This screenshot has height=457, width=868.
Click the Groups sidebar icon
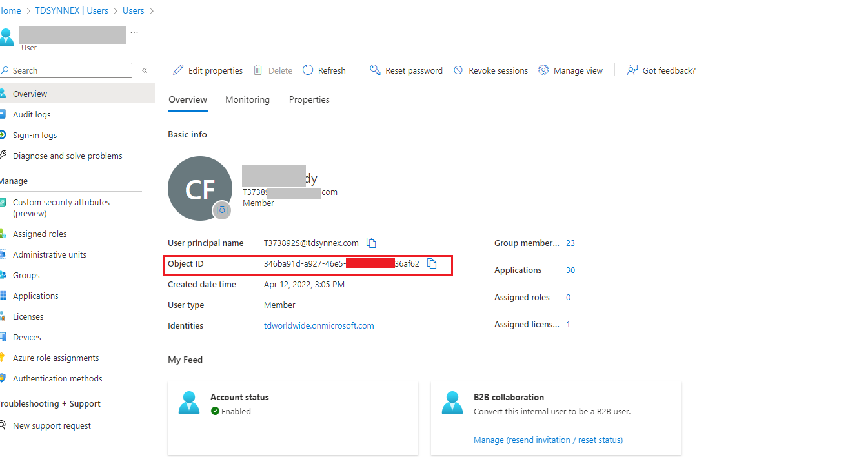click(3, 275)
